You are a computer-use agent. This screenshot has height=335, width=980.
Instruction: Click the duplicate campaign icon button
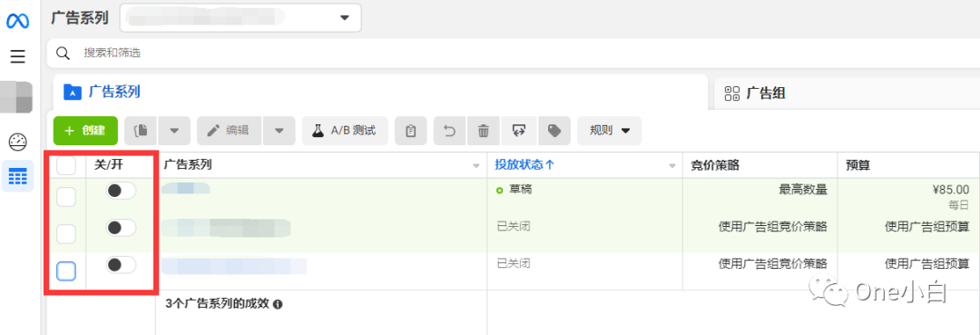(x=141, y=131)
